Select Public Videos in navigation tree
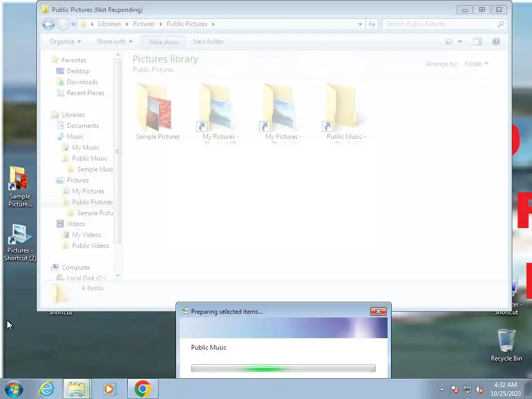The height and width of the screenshot is (399, 532). point(90,245)
